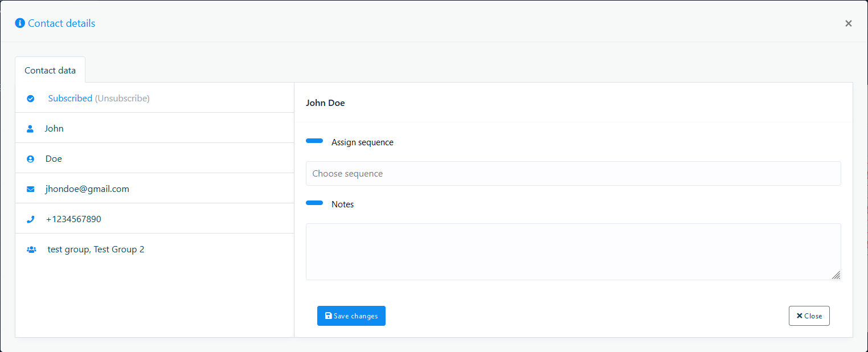Click inside the Notes text area
Screen dimensions: 868x352
click(x=573, y=251)
